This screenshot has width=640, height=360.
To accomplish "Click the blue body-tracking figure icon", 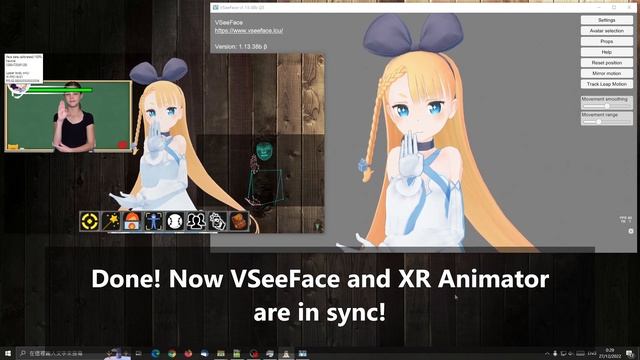I will tap(153, 221).
